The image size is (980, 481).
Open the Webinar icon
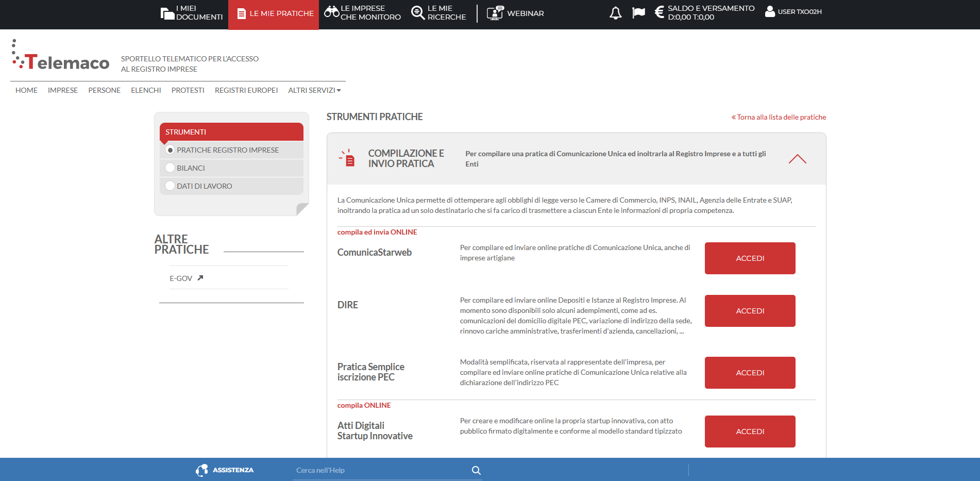[495, 13]
